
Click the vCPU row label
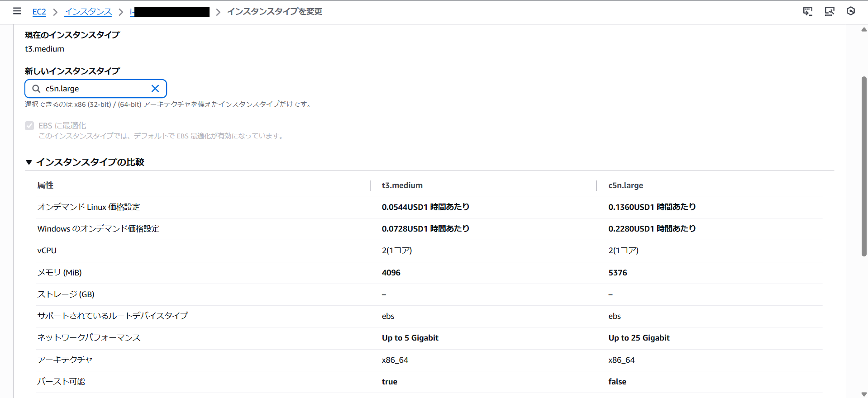point(47,251)
